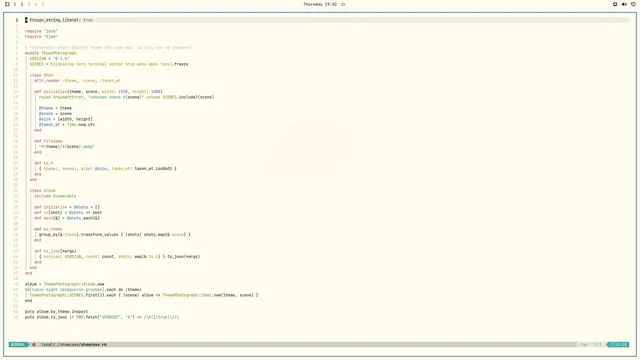Click the def to_h line

pyautogui.click(x=44, y=163)
